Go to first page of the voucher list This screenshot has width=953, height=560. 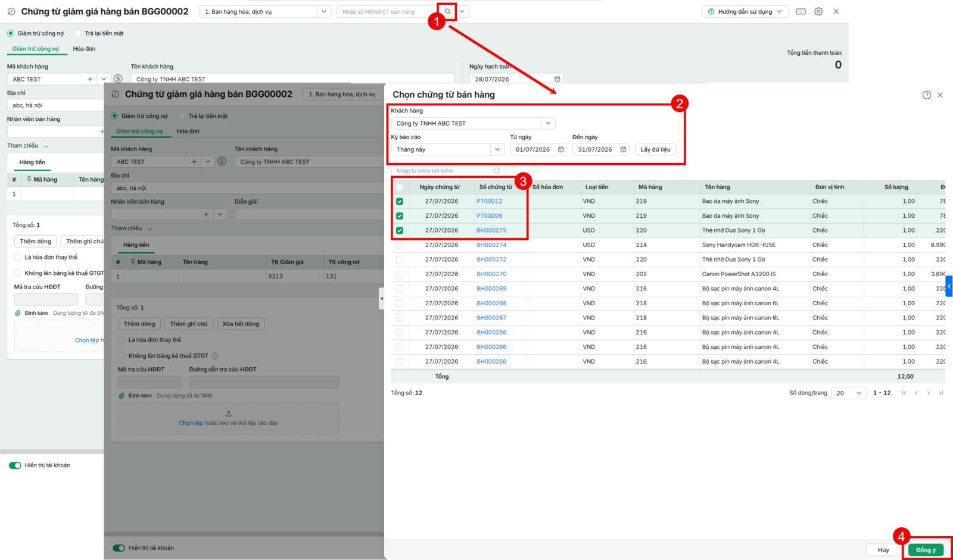(904, 393)
